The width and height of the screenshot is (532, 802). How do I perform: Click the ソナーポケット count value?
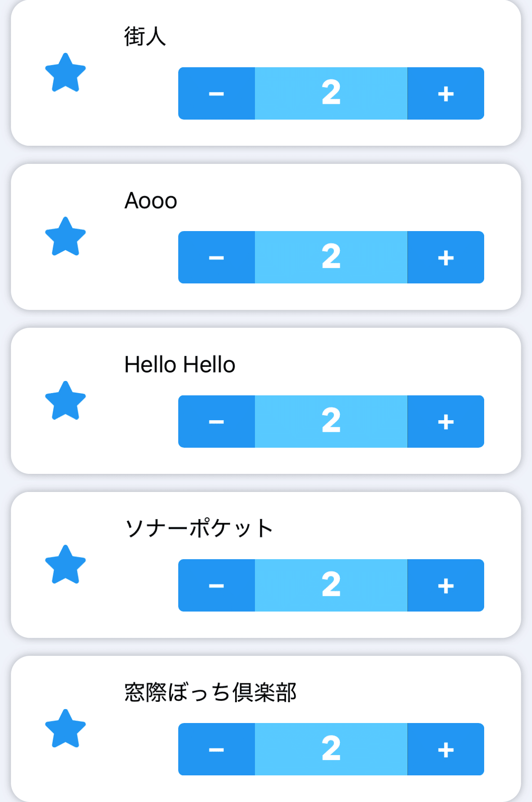pyautogui.click(x=331, y=585)
